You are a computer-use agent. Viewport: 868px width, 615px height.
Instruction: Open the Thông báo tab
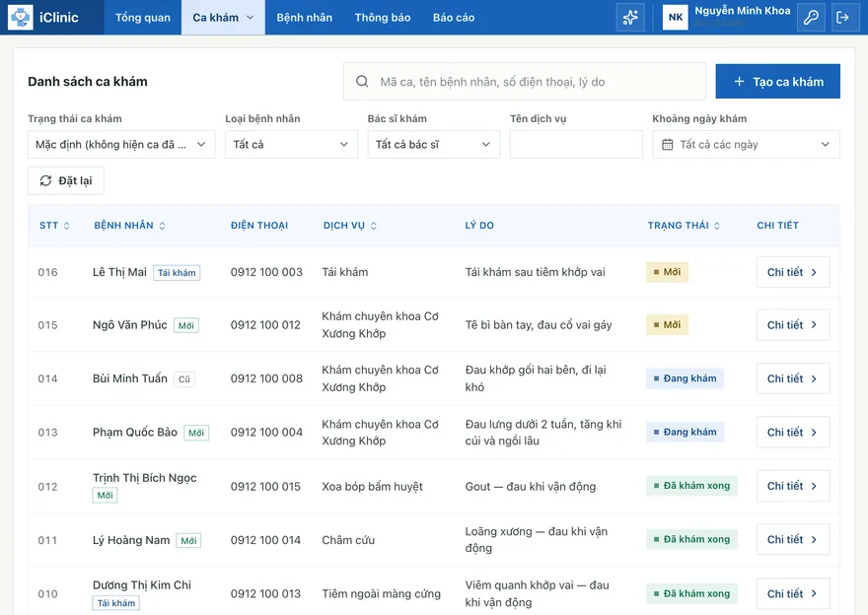point(383,17)
